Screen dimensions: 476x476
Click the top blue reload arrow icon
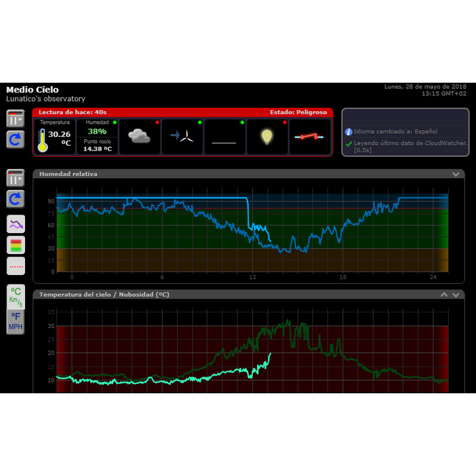tap(15, 139)
